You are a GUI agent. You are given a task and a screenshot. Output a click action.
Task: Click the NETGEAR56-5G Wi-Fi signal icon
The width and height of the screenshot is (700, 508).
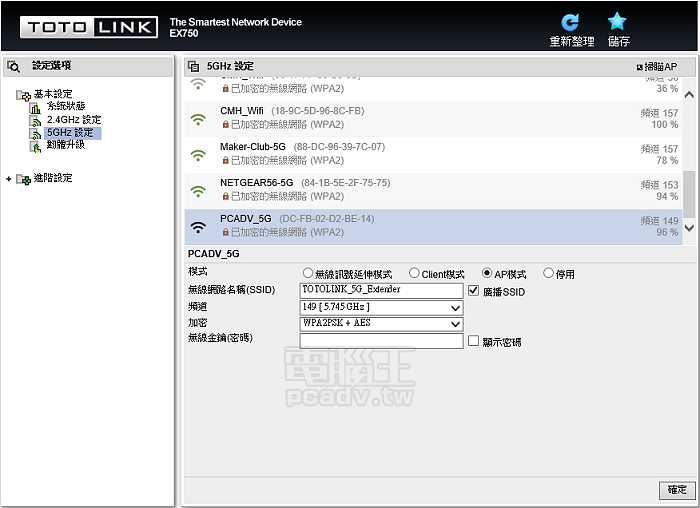coord(198,190)
